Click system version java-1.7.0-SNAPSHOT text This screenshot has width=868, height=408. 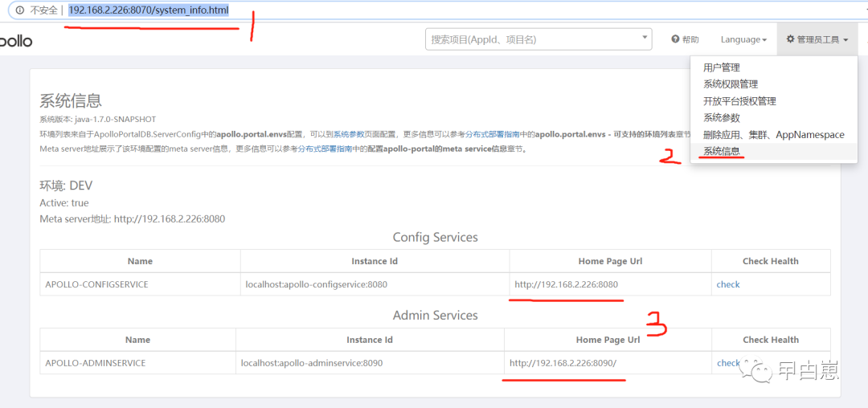pyautogui.click(x=97, y=119)
